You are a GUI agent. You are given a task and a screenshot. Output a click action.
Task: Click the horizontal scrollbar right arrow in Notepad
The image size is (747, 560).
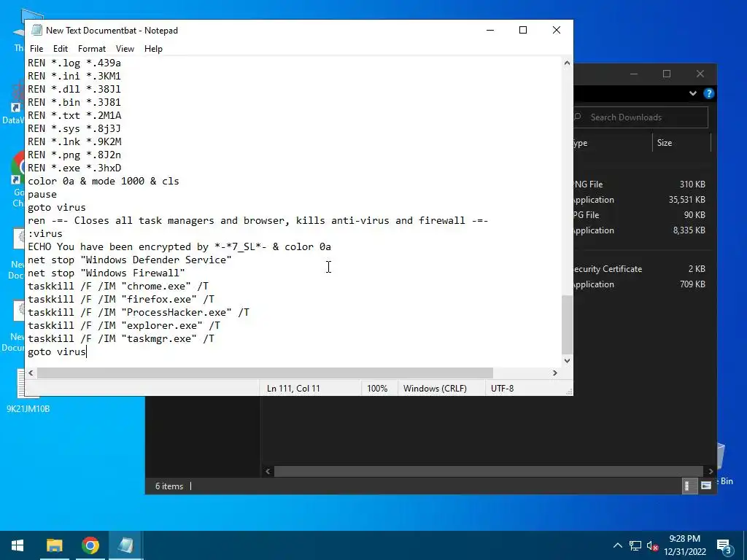click(555, 373)
